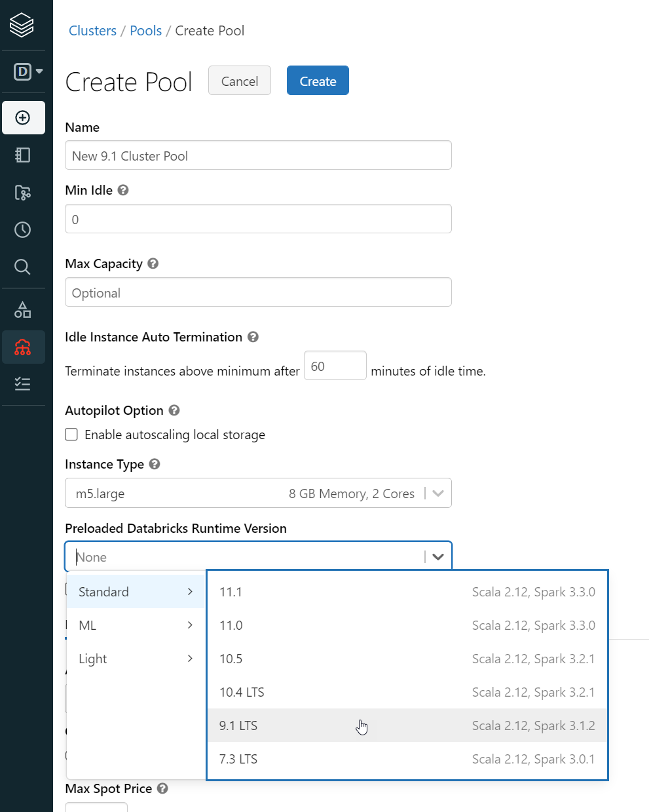Click the Cancel button
Screen dimensions: 649x812
240,81
